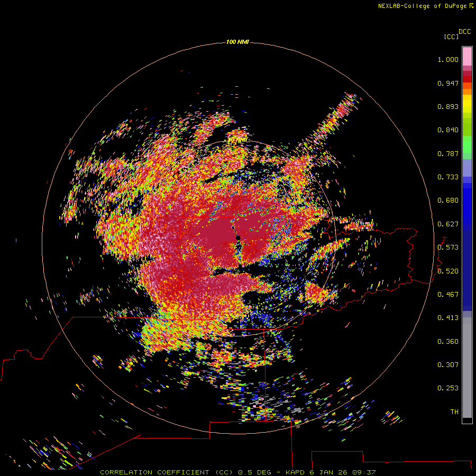The image size is (476, 476).
Task: Click the 0.467 legend value
Action: 448,295
